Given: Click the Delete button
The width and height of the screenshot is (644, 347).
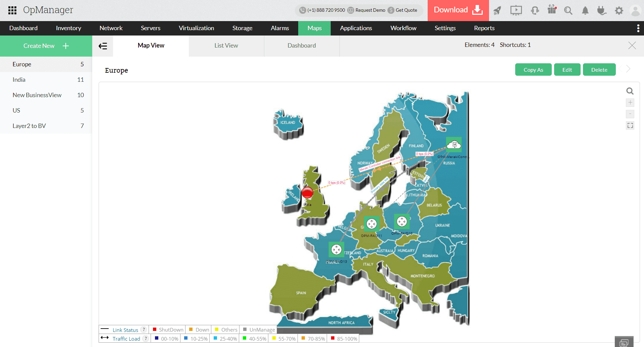Looking at the screenshot, I should pyautogui.click(x=599, y=70).
